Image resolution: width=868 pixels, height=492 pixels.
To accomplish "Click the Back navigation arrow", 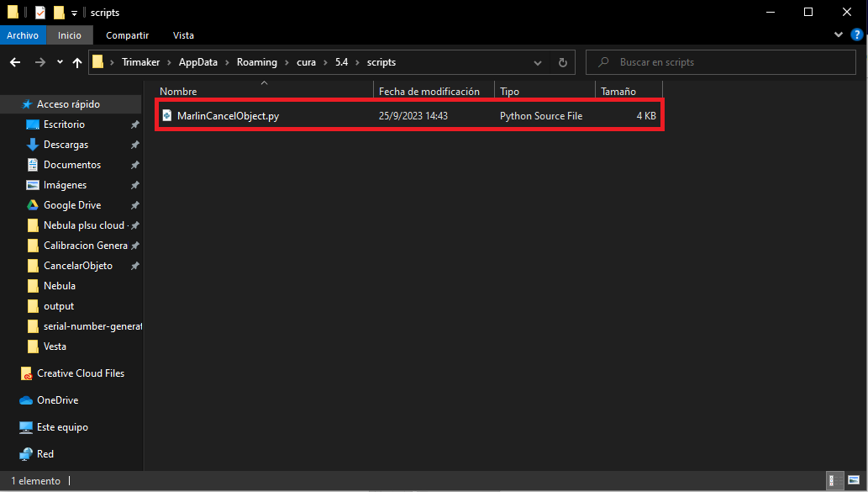I will click(x=15, y=62).
